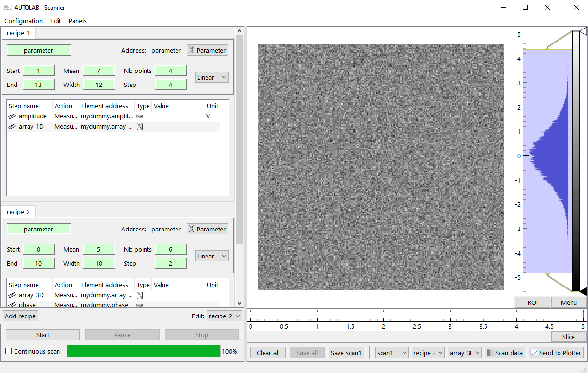Click the bottom black gradient tick triangle

583,291
